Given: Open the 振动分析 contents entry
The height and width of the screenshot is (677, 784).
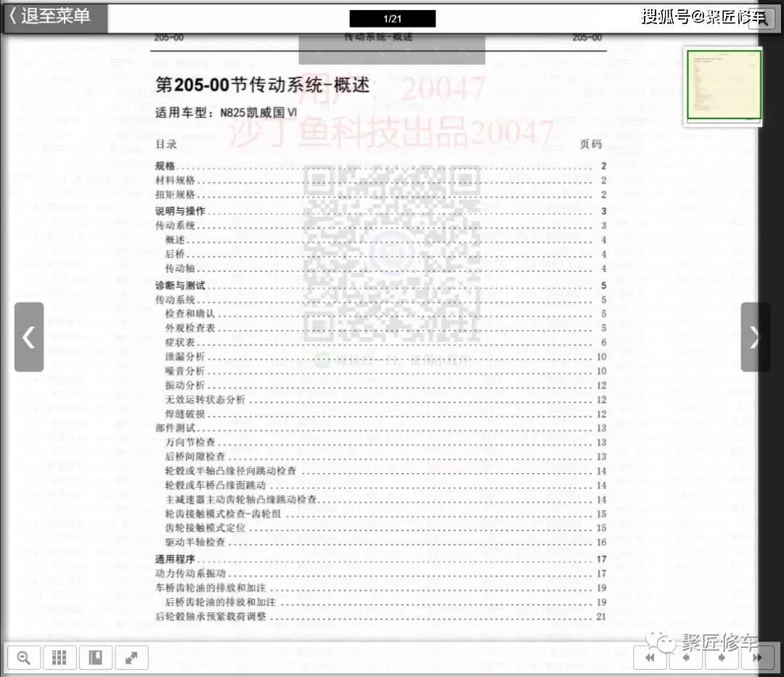Looking at the screenshot, I should pos(385,385).
